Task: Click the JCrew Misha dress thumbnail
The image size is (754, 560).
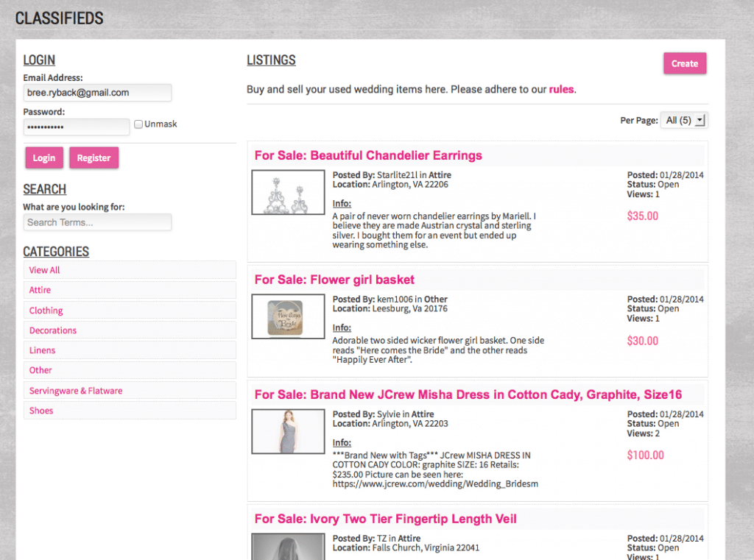Action: [288, 431]
